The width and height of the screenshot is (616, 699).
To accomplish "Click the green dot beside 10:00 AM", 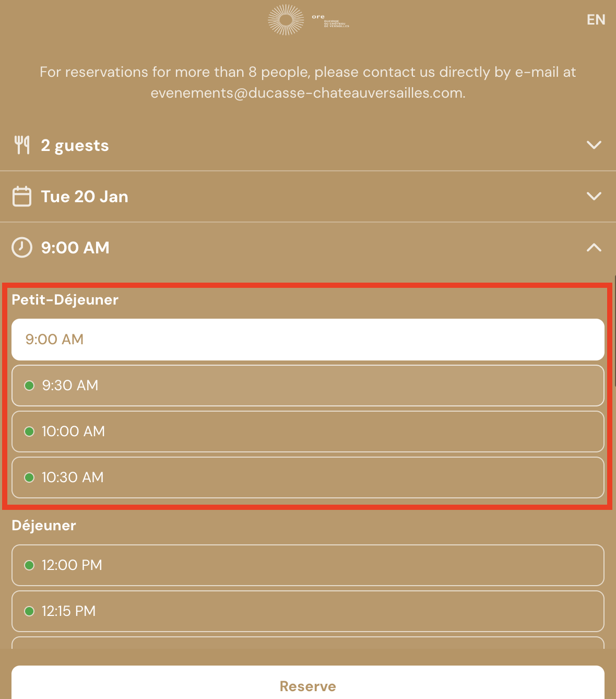I will [29, 432].
